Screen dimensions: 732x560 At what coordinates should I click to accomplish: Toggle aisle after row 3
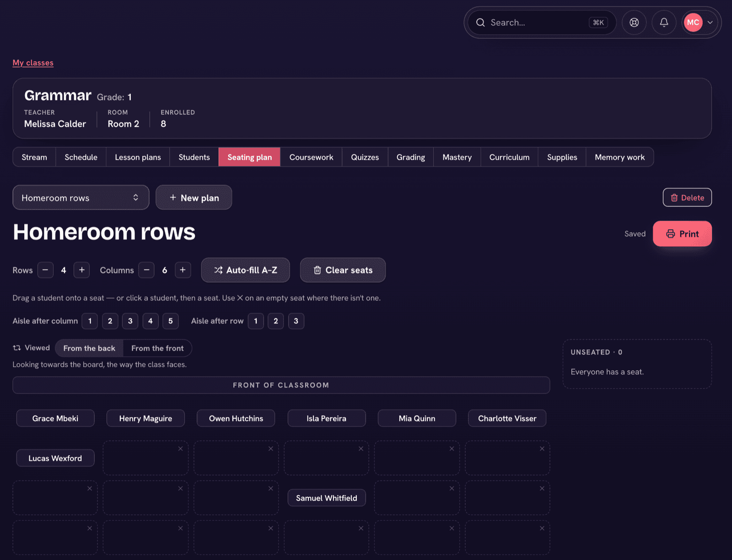point(296,321)
